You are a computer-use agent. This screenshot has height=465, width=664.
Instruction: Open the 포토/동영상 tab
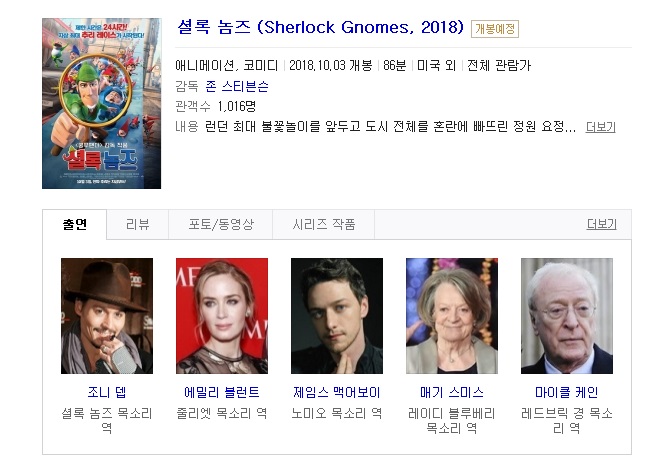pyautogui.click(x=221, y=224)
